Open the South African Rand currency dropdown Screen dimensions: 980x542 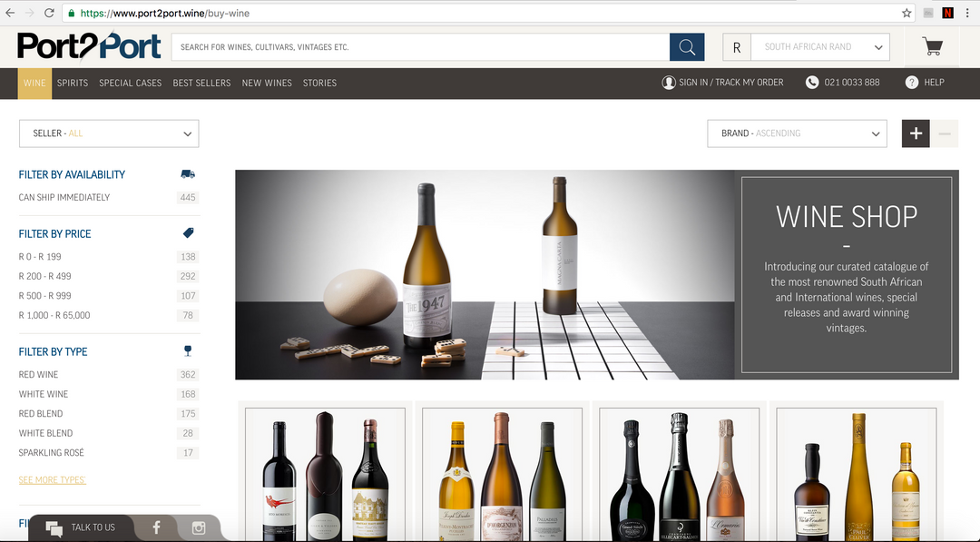pyautogui.click(x=822, y=47)
